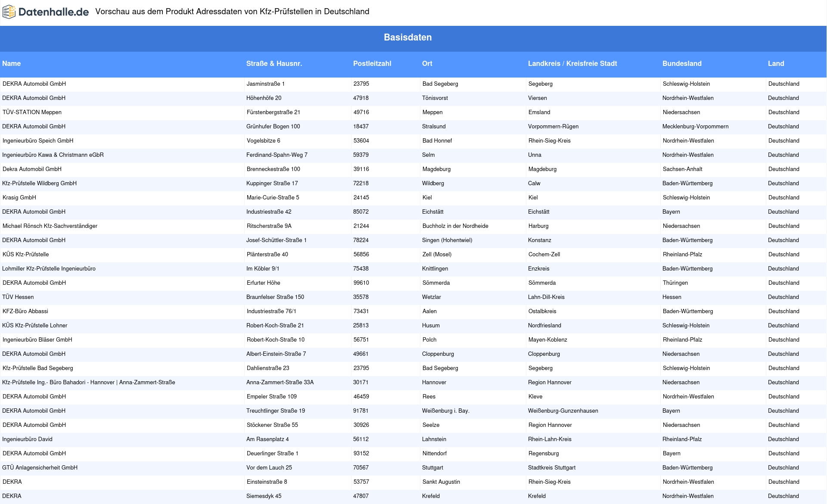Click the Lahn-Dill-Kreis district cell

click(x=546, y=297)
